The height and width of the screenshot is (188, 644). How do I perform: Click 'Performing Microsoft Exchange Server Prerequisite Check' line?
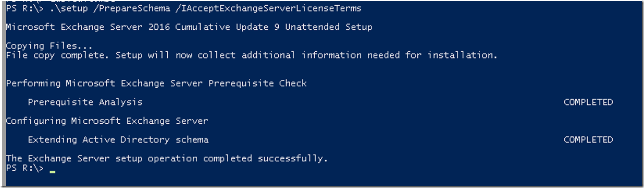coord(156,84)
